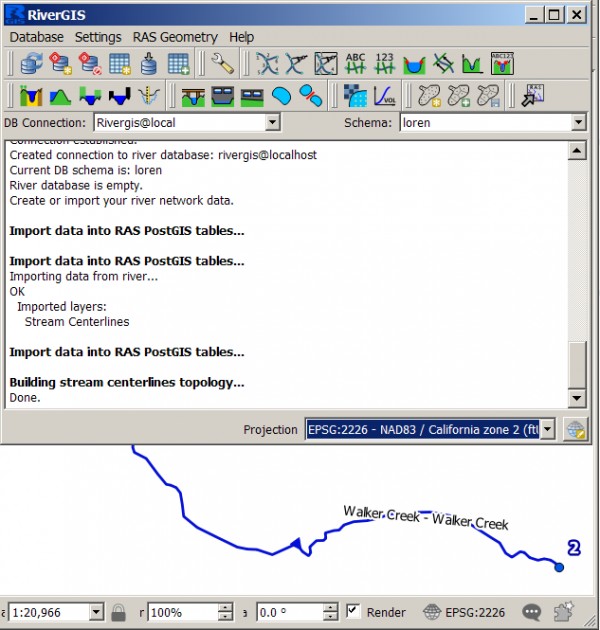Click the blue storage area shape icon
600x630 pixels.
tap(281, 96)
